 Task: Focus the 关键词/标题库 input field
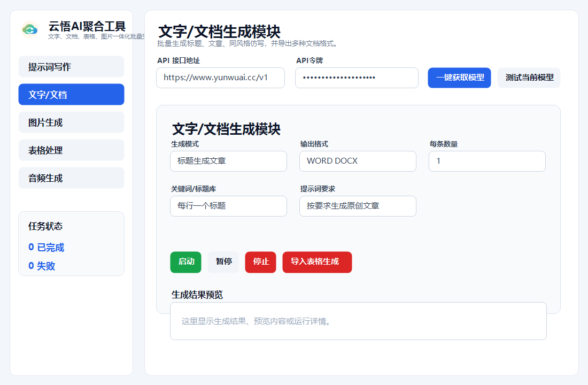228,206
